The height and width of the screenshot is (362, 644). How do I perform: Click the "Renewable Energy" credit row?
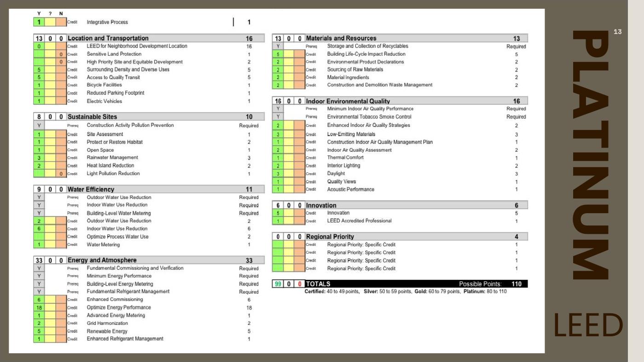click(x=107, y=331)
